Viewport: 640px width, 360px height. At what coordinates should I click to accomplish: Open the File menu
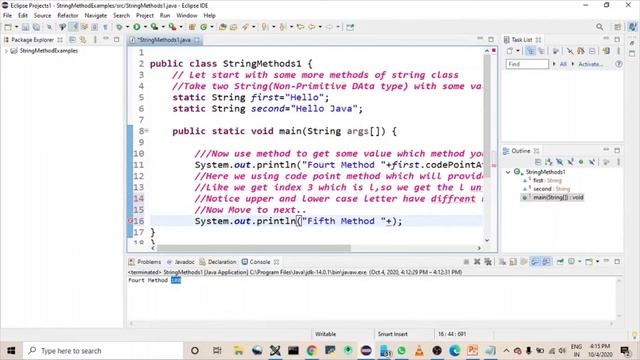pyautogui.click(x=7, y=16)
